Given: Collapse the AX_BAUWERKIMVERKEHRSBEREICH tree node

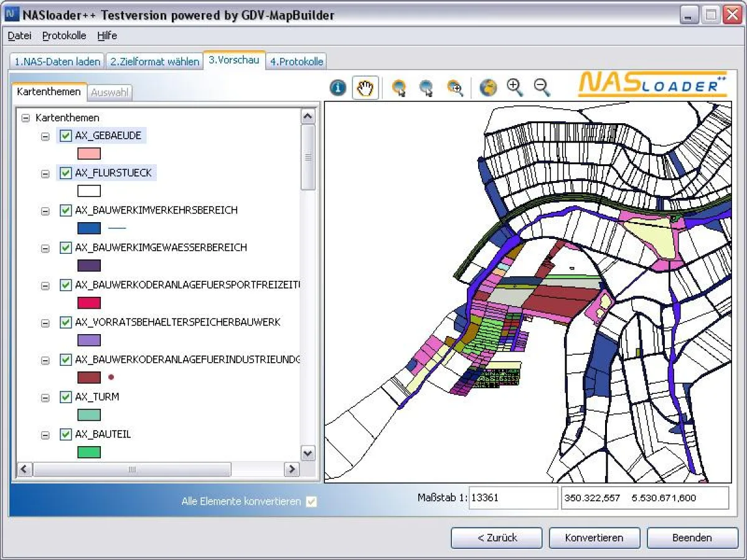Looking at the screenshot, I should [45, 211].
